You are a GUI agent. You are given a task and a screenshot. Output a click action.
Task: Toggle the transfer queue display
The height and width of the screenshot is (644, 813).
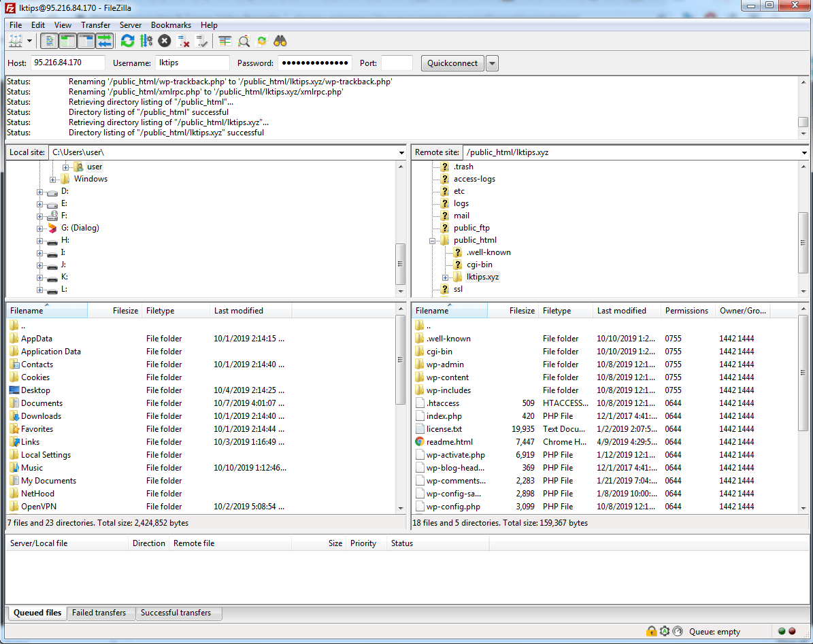[105, 41]
